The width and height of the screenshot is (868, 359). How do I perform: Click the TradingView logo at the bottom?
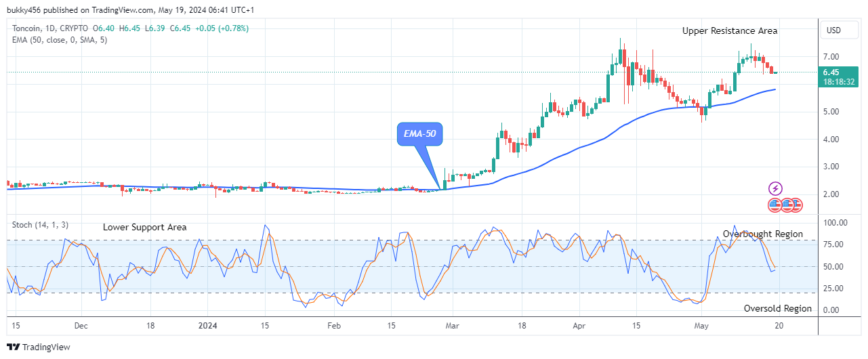39,347
